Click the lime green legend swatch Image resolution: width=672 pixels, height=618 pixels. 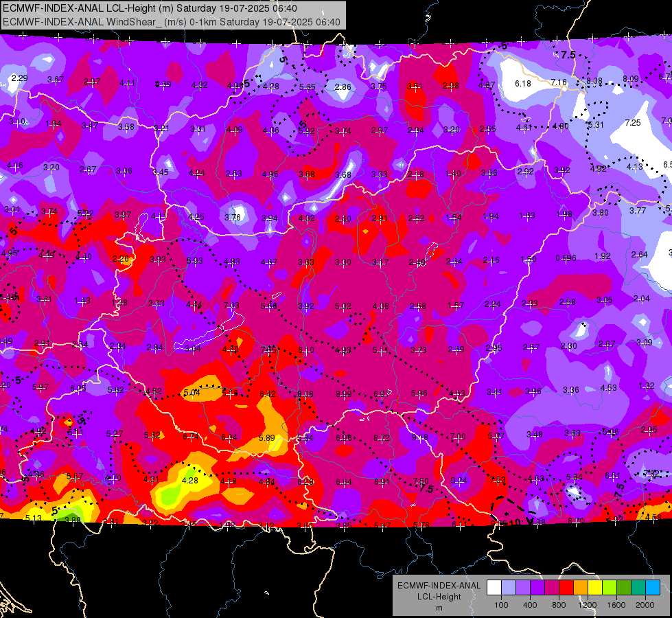point(610,587)
